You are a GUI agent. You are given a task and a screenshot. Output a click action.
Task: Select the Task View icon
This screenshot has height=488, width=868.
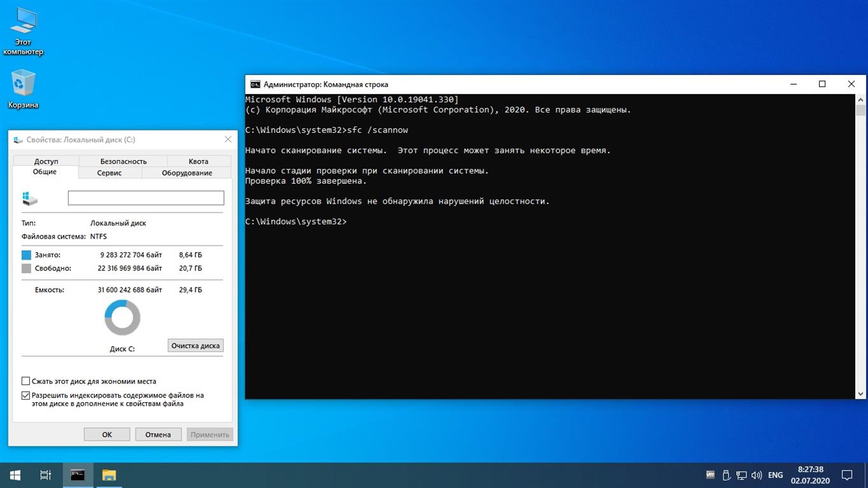coord(45,475)
